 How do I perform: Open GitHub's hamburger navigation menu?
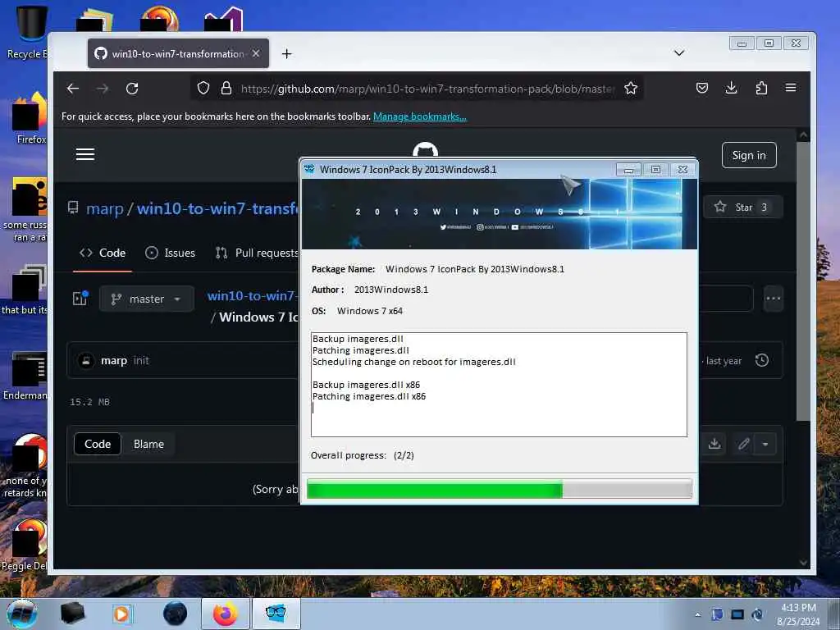[x=85, y=154]
